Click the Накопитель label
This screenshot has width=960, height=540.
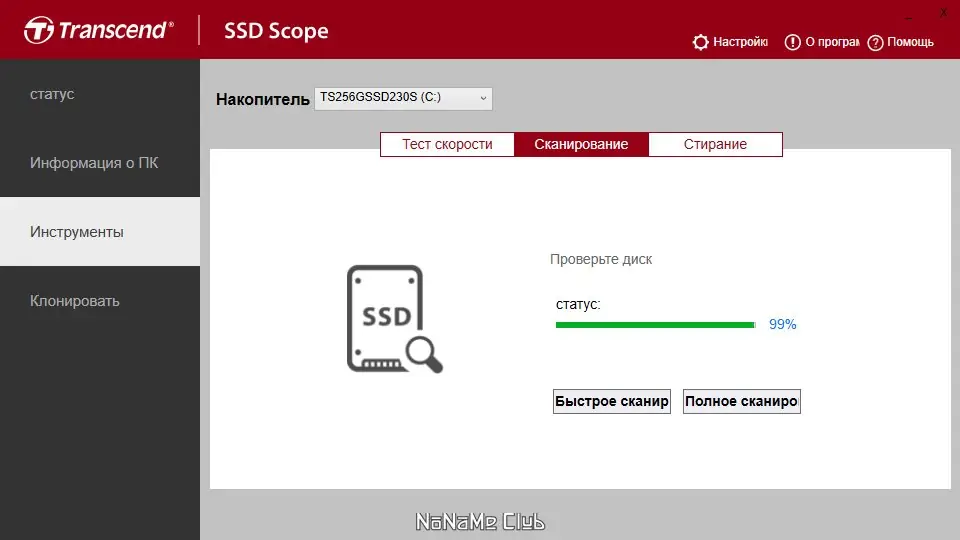[x=263, y=99]
